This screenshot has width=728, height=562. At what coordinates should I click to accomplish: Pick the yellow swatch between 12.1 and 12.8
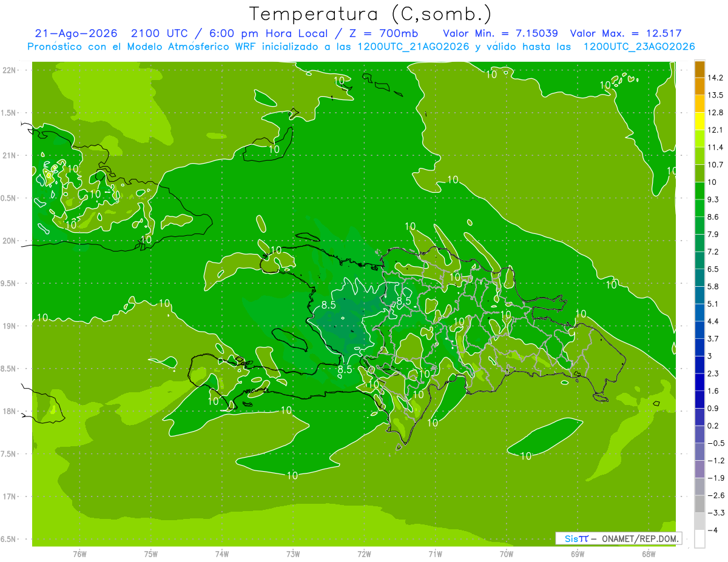pyautogui.click(x=699, y=121)
